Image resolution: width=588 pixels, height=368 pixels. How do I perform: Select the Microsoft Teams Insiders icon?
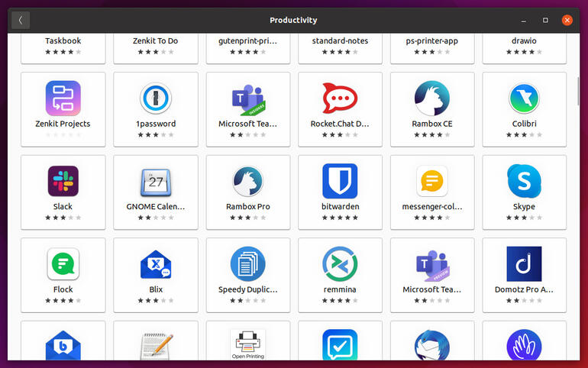coord(248,100)
